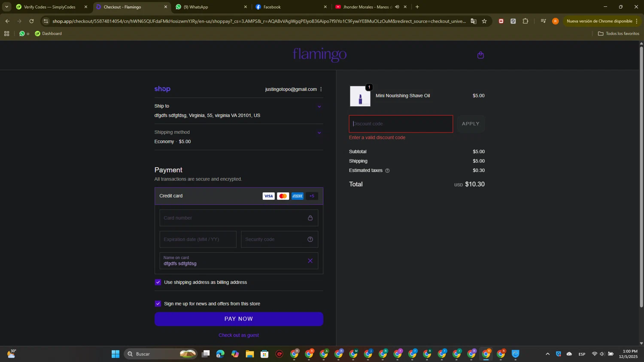Go back to the previous page
Screen dimensions: 644x362
click(7, 21)
